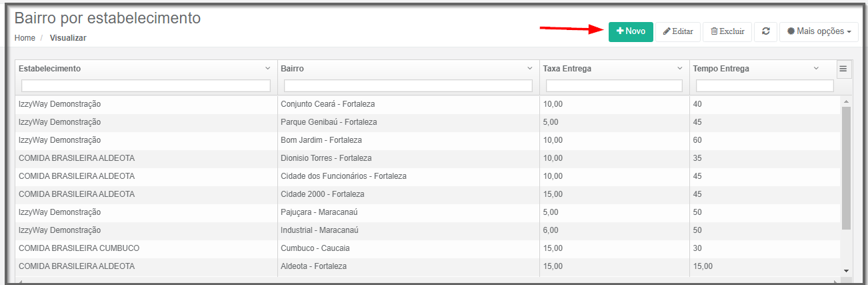868x285 pixels.
Task: Focus the Estabelecimento filter input
Action: click(146, 86)
